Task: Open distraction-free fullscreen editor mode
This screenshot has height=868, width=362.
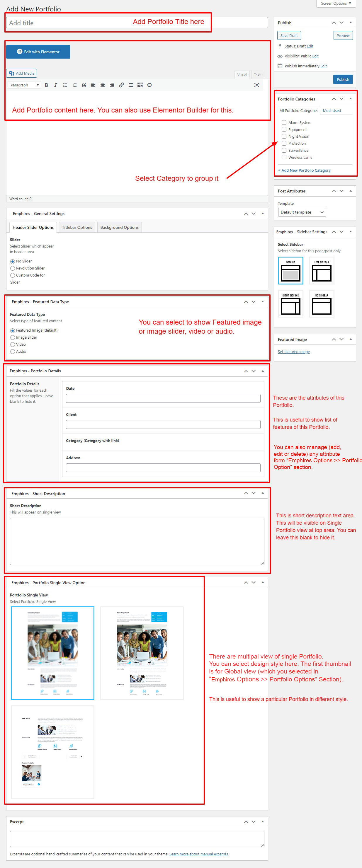Action: (x=256, y=85)
